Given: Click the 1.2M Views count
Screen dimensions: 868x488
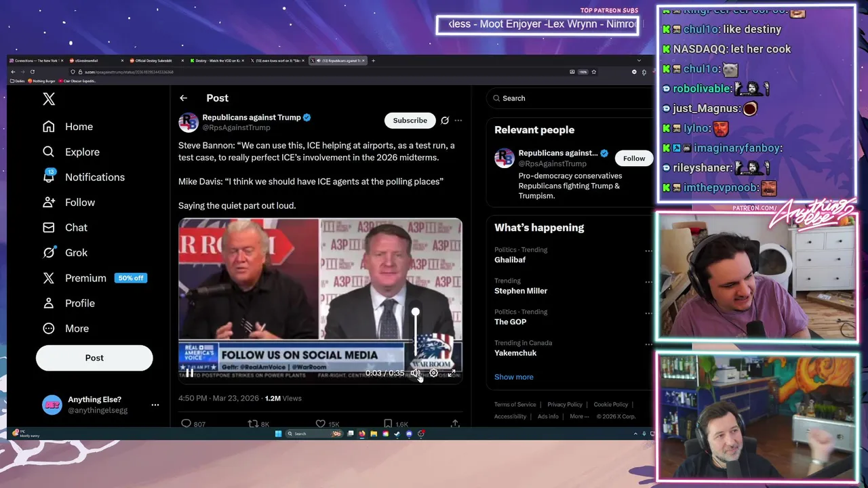Looking at the screenshot, I should tap(283, 398).
